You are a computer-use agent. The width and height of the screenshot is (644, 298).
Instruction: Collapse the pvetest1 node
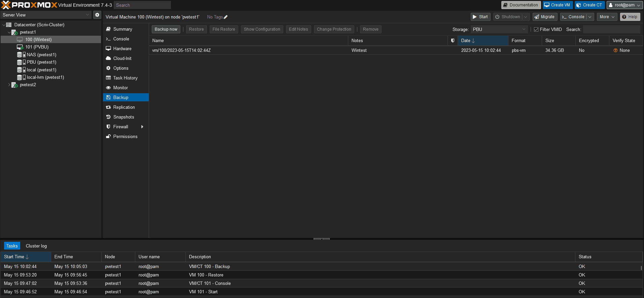pyautogui.click(x=9, y=32)
